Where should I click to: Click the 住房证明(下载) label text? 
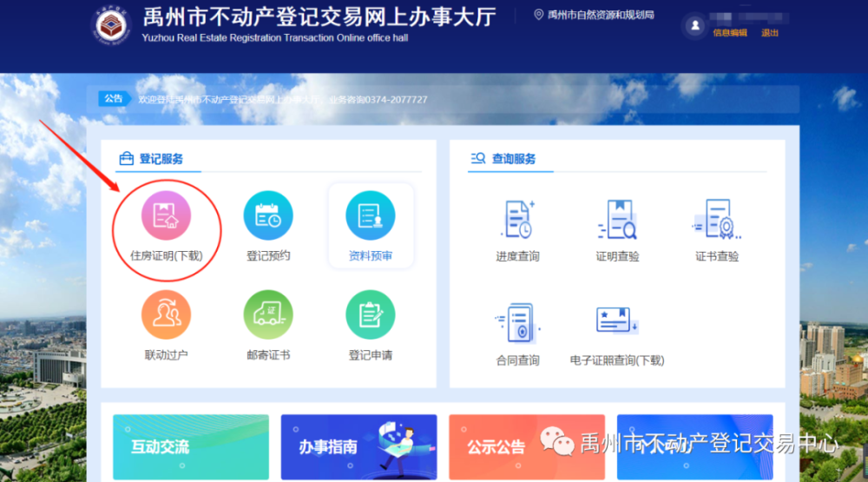point(166,256)
